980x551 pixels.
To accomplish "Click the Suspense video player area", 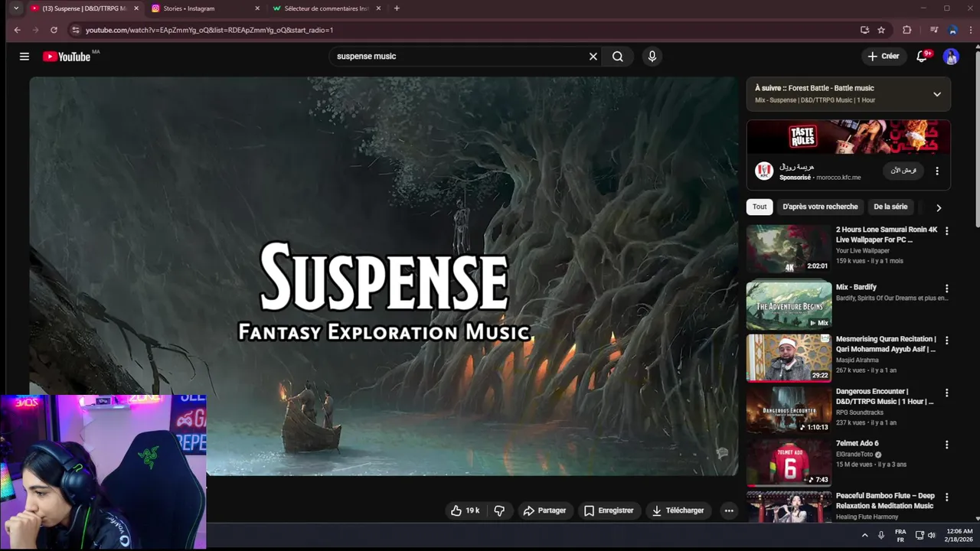I will tap(384, 276).
